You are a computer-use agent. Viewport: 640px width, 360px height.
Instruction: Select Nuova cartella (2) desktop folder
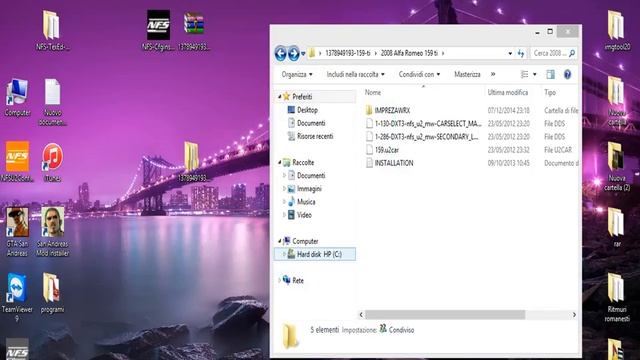point(617,167)
